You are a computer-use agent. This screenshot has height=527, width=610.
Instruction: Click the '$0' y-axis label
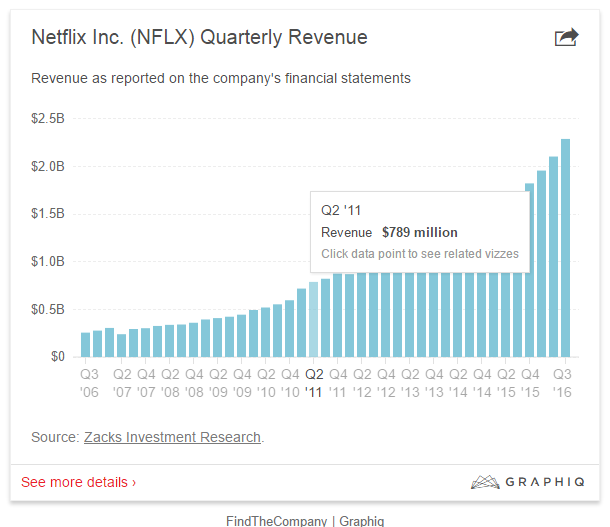[x=58, y=356]
